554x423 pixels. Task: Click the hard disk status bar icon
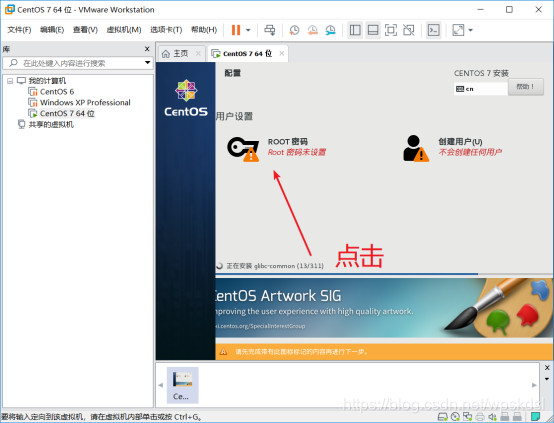pos(443,417)
